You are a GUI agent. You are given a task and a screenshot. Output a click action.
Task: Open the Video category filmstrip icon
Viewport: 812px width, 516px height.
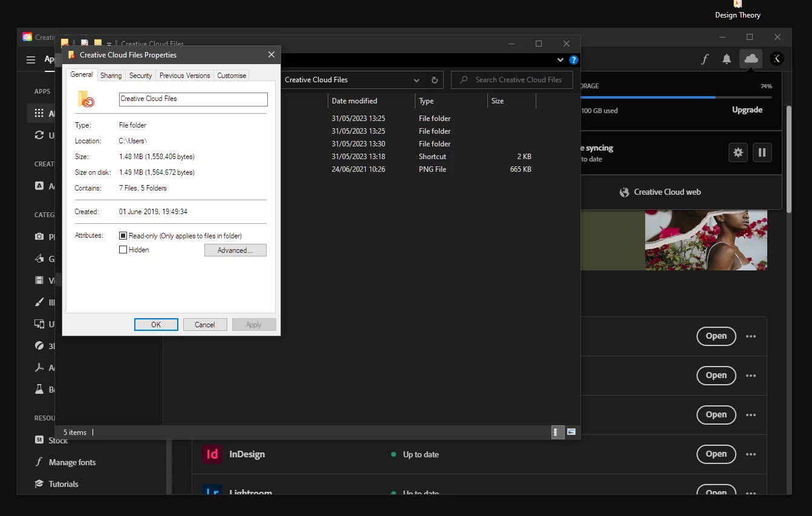coord(39,280)
